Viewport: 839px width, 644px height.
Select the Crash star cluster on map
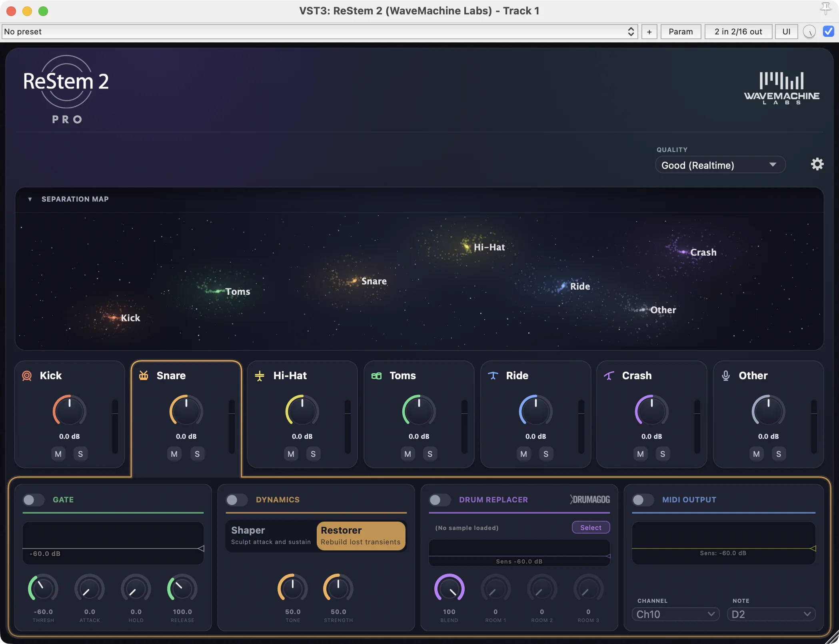point(683,252)
